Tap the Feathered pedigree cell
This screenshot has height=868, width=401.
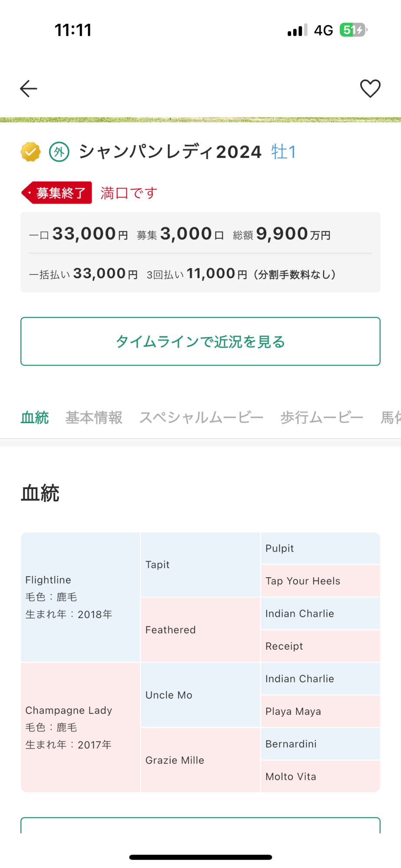pos(200,630)
